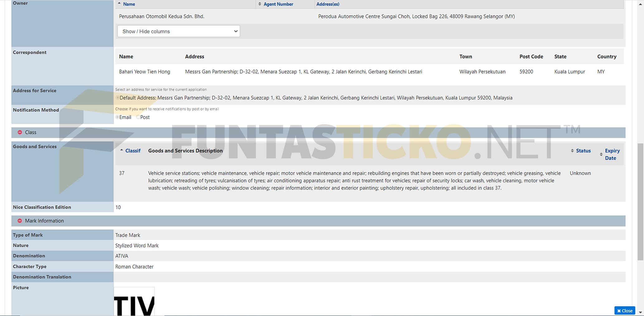Click the Expiry Date column header
This screenshot has width=644, height=316.
pyautogui.click(x=612, y=154)
